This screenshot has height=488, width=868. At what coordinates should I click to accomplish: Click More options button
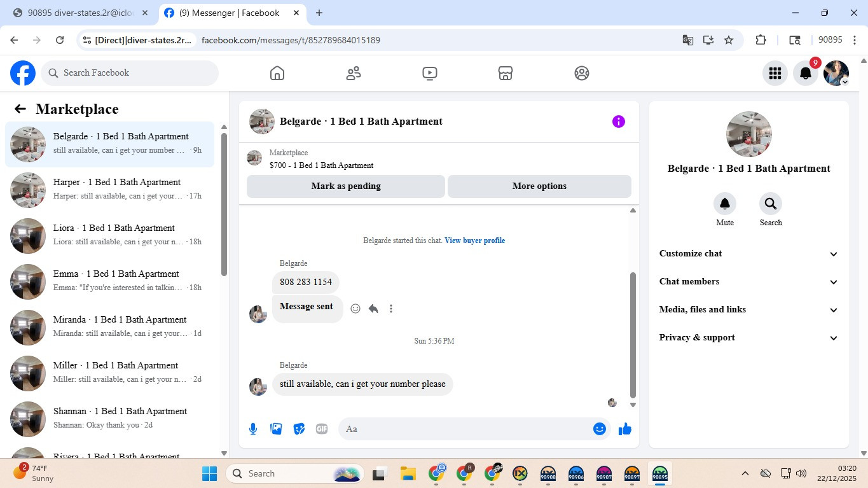(539, 186)
